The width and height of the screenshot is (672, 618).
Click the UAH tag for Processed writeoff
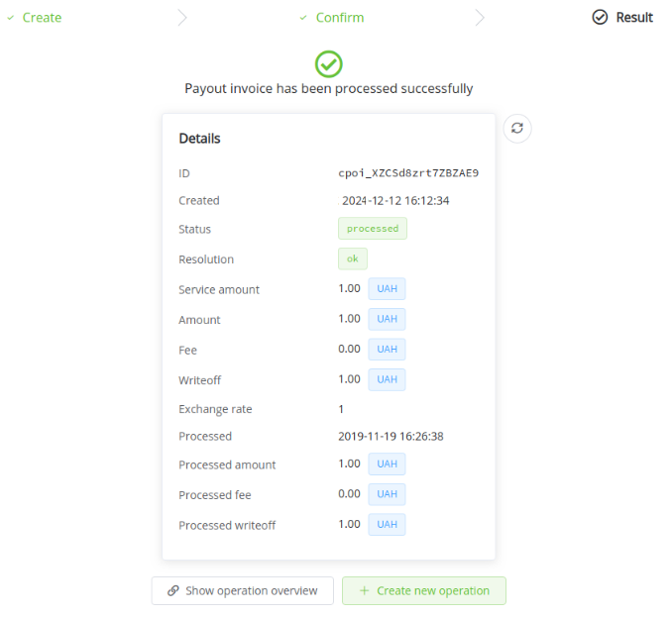(387, 525)
